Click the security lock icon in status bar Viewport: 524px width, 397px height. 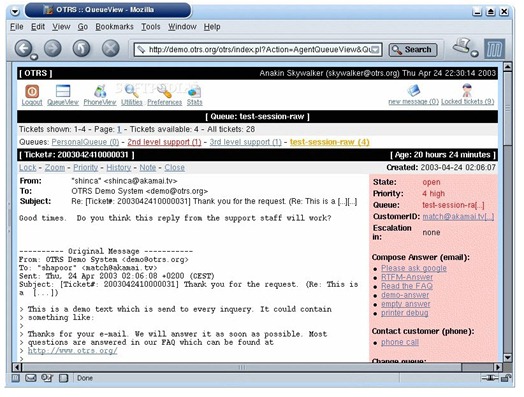[506, 378]
